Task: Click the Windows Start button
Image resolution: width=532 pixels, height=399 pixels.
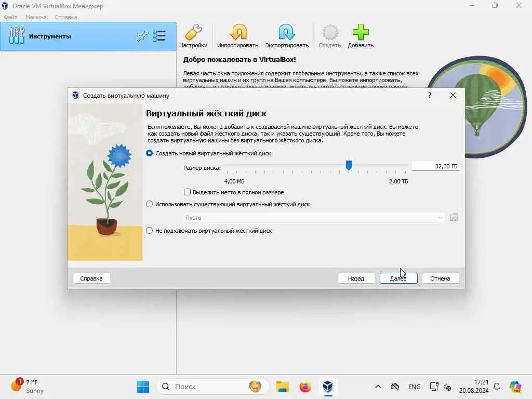Action: (143, 387)
